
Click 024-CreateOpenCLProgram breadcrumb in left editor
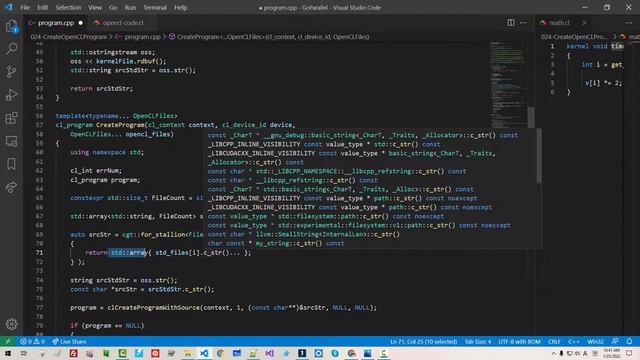69,37
